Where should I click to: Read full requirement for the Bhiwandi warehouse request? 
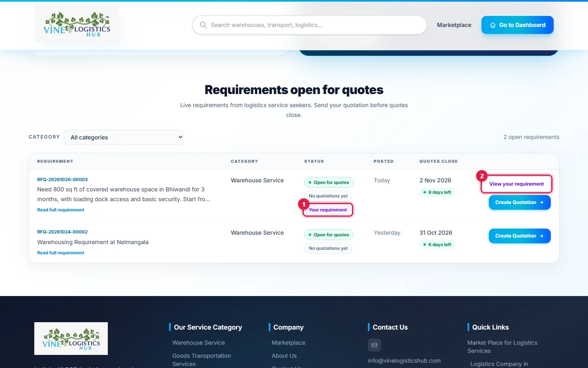[61, 210]
